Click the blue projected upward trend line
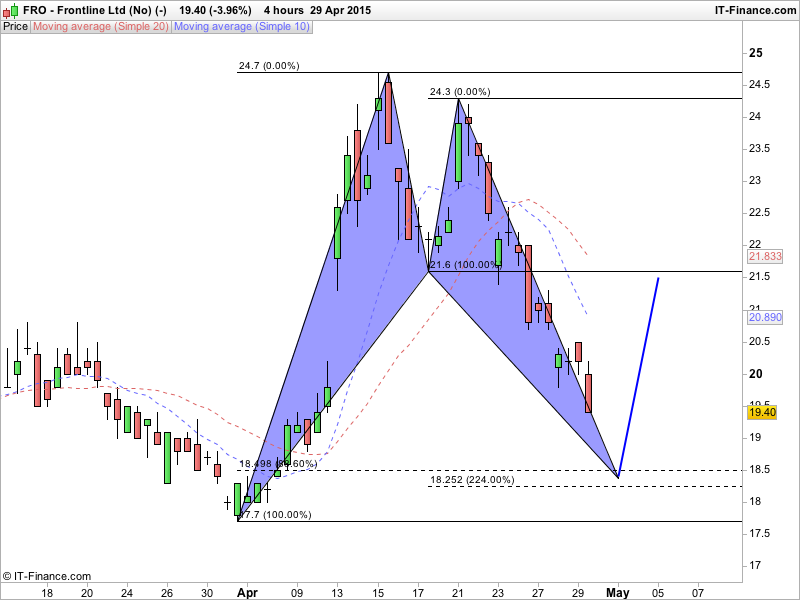 [638, 378]
